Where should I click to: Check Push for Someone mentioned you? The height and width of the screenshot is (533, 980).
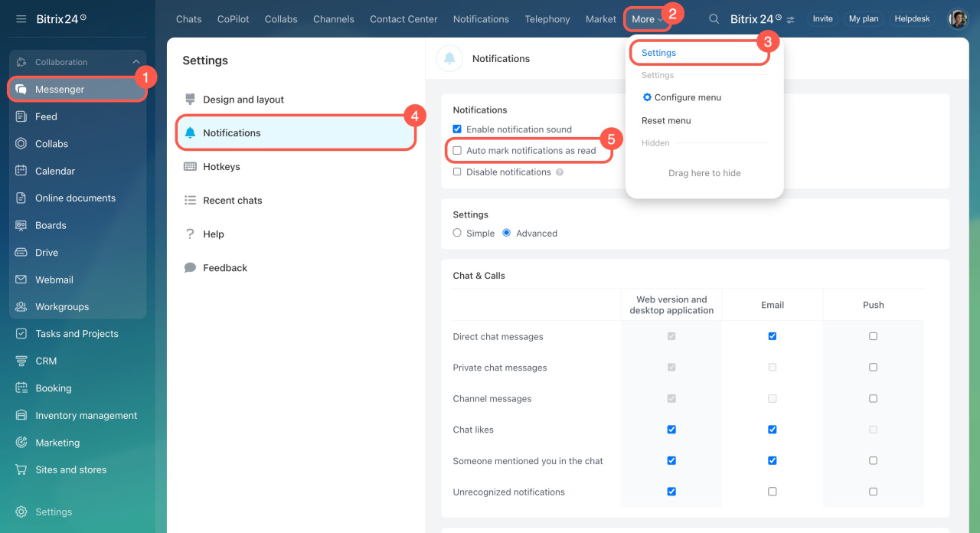click(873, 461)
